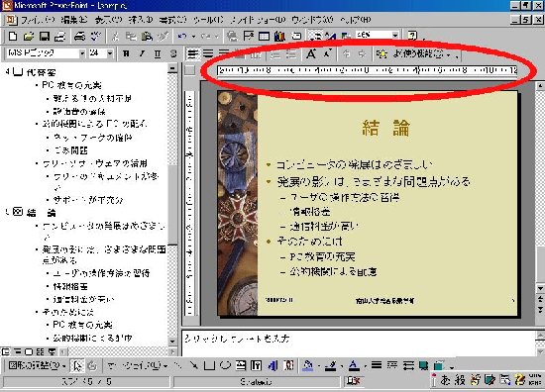Decrease the font size with small A
Screen dimensions: 545x392
click(x=327, y=53)
